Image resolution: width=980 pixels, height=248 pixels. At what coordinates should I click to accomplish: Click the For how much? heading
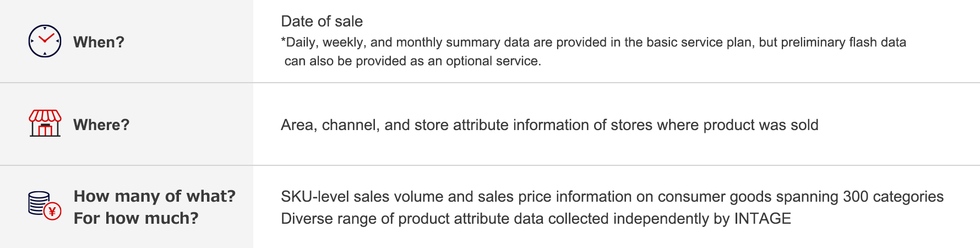(x=136, y=218)
